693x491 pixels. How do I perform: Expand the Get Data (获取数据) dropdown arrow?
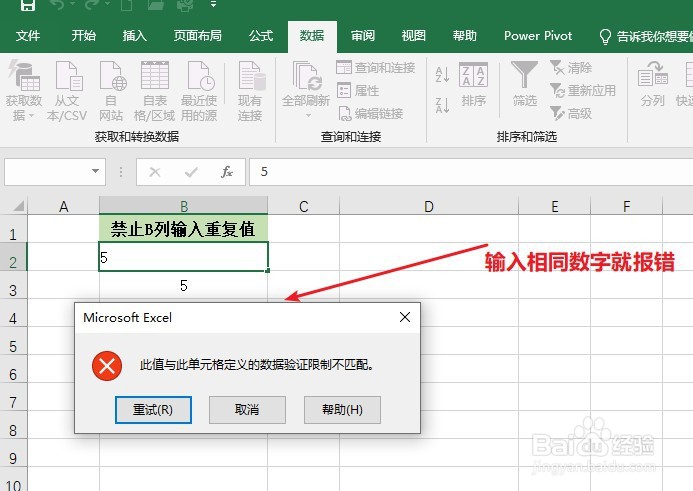(31, 116)
